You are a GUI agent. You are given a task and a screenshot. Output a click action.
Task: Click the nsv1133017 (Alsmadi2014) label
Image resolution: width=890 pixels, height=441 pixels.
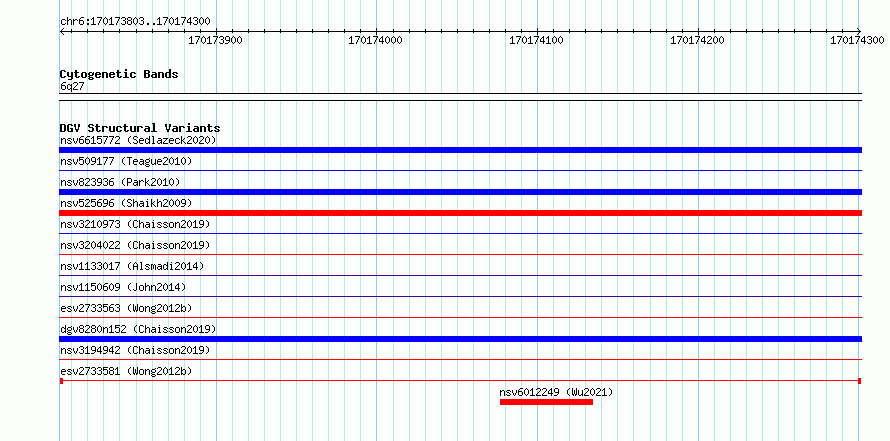coord(132,266)
